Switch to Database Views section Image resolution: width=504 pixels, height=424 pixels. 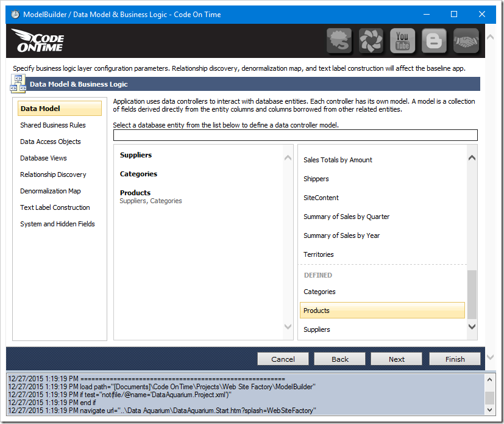coord(43,158)
